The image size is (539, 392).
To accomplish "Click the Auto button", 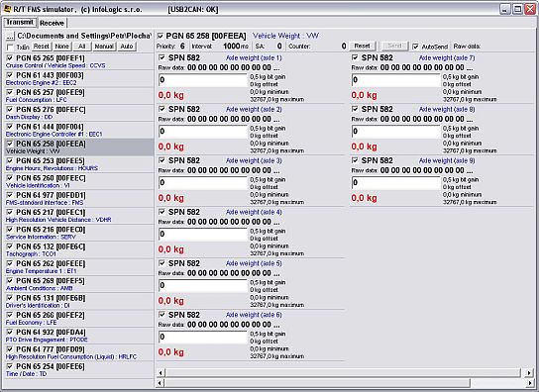I will (127, 47).
